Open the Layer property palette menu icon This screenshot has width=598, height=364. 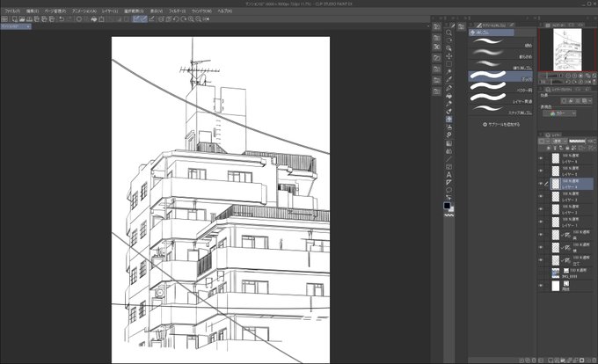click(x=541, y=89)
